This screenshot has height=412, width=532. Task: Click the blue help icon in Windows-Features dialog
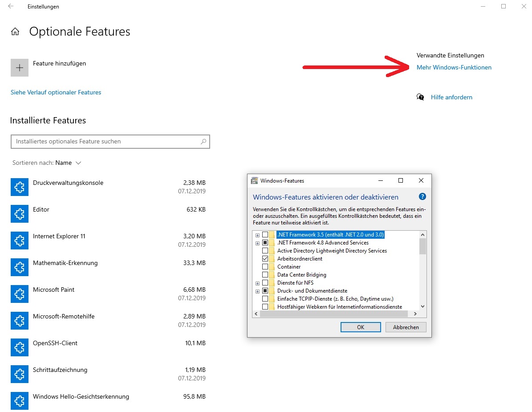pos(422,196)
